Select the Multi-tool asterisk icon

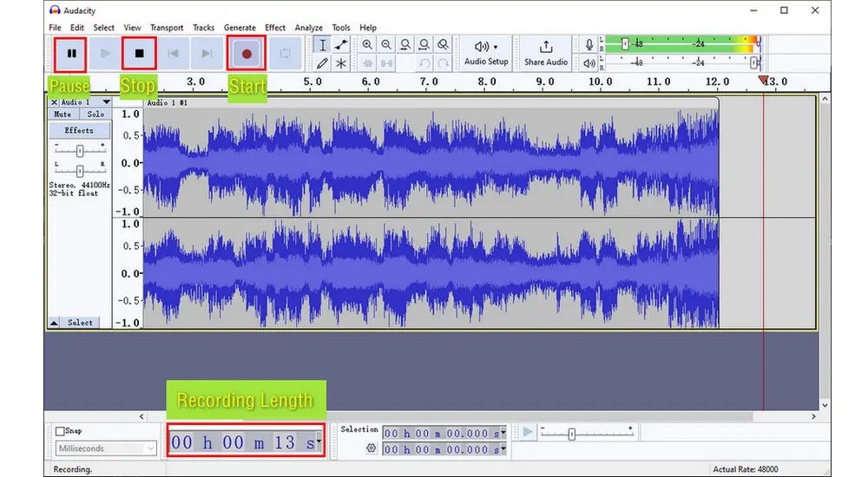(341, 63)
